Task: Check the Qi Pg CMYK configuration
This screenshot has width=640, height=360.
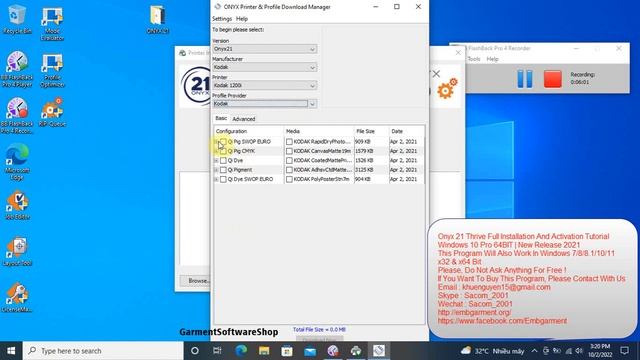Action: (223, 151)
